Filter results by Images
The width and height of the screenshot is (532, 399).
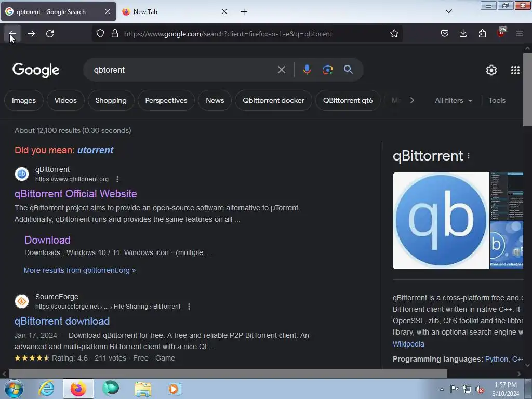pyautogui.click(x=24, y=100)
